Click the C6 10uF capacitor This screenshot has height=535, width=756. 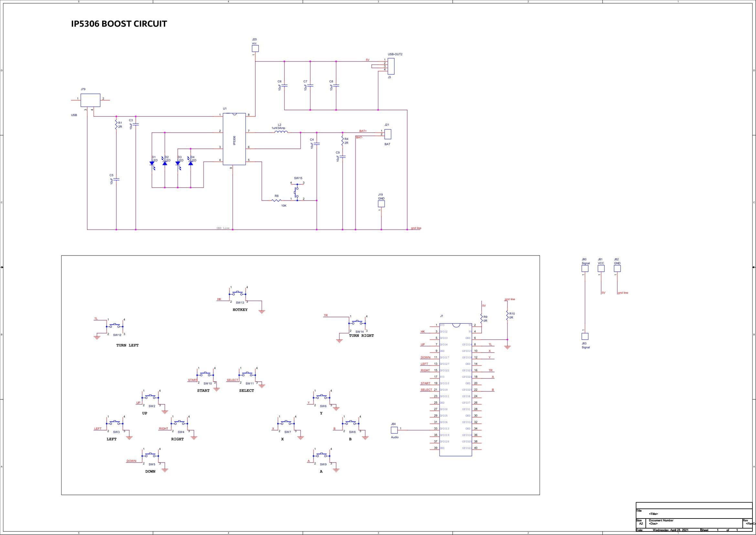click(285, 85)
